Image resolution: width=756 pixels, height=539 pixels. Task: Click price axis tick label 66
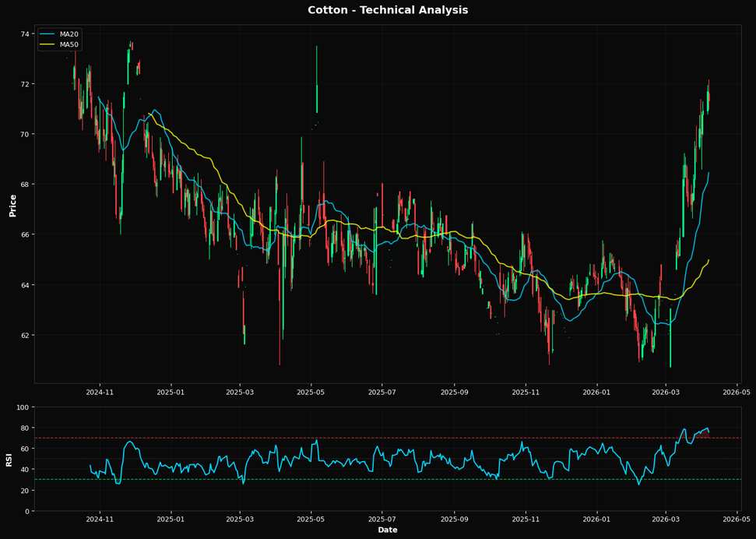click(x=26, y=234)
